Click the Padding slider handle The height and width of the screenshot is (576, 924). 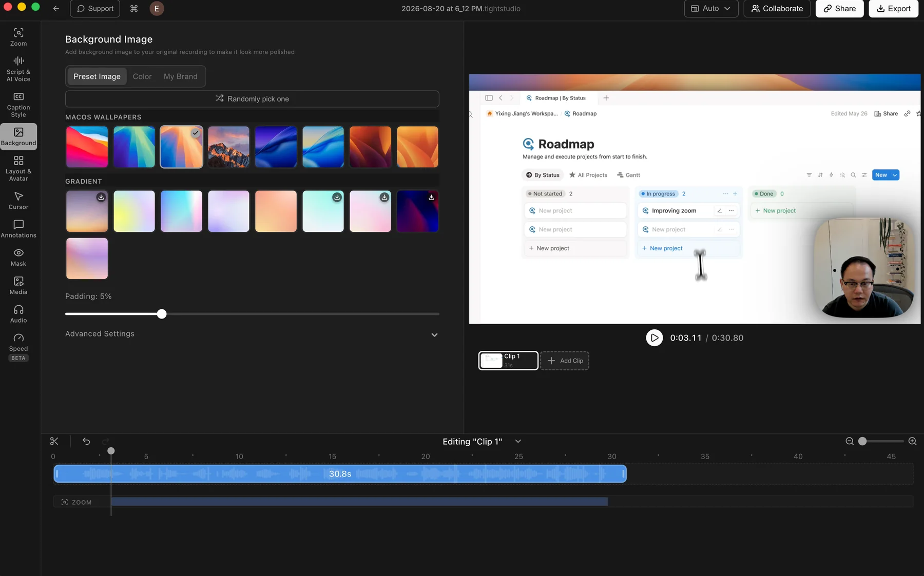tap(162, 314)
